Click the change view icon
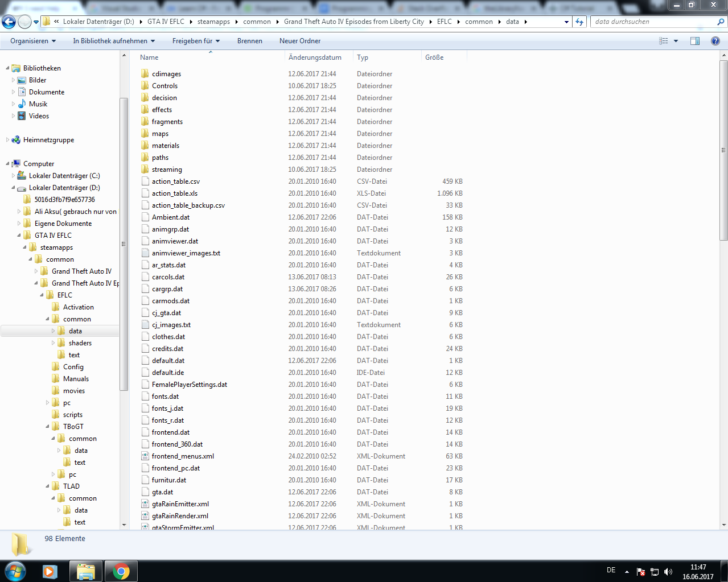The width and height of the screenshot is (728, 582). (x=664, y=41)
